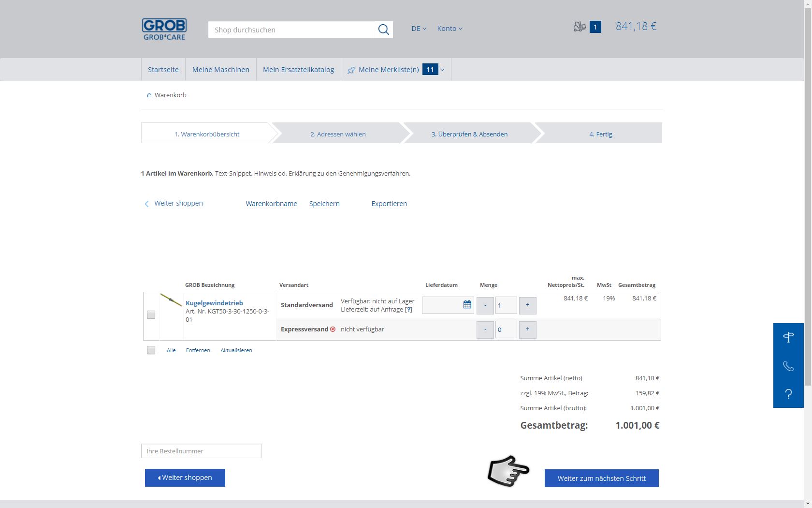Image resolution: width=812 pixels, height=508 pixels.
Task: Click the Weiter shoppen link at top
Action: coord(174,203)
